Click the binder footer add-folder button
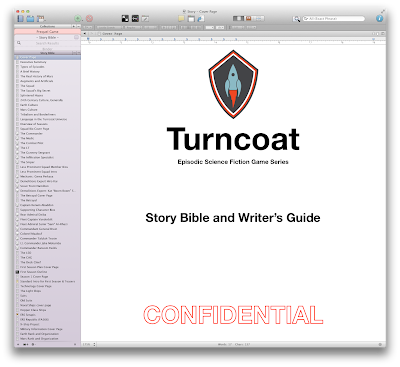 [26, 344]
